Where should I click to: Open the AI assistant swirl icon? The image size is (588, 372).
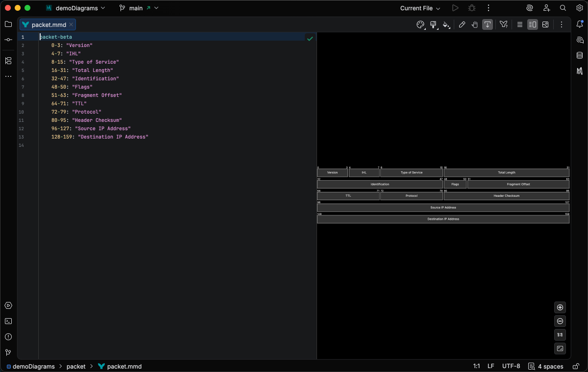(530, 8)
